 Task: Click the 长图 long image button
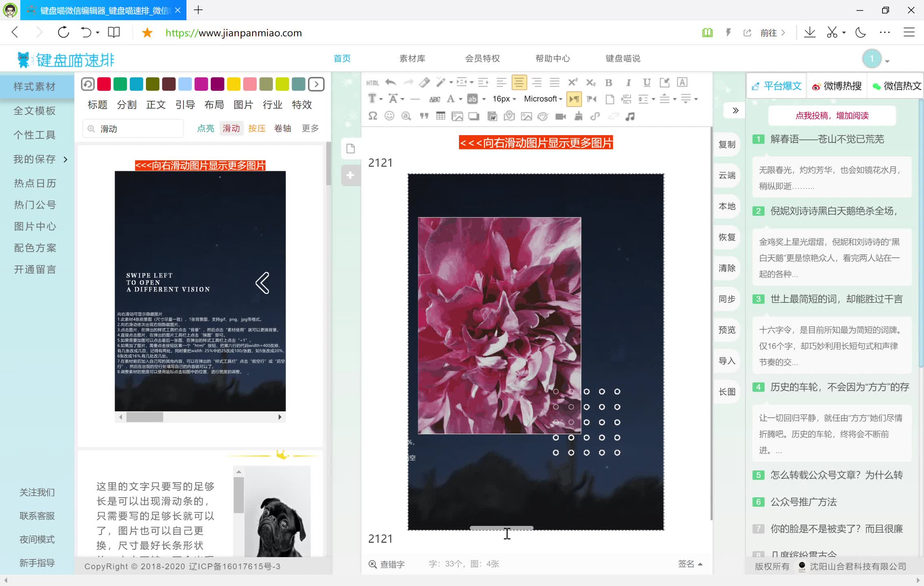point(727,391)
